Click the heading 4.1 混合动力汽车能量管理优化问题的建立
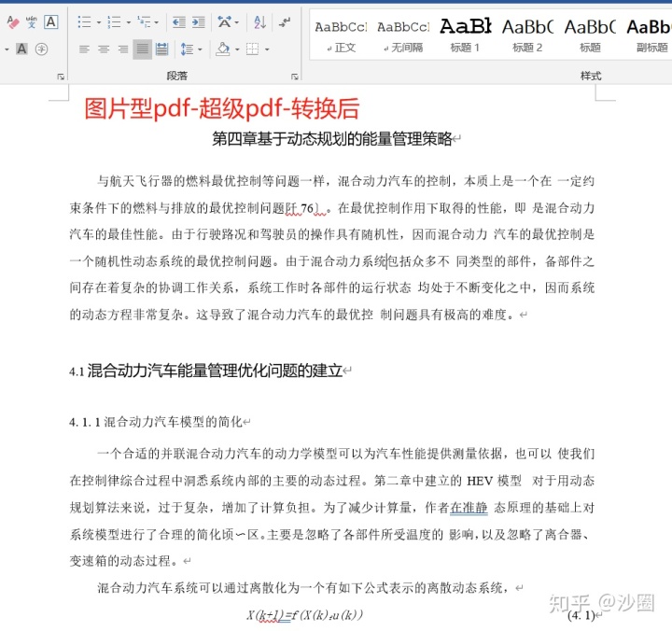 pyautogui.click(x=205, y=371)
